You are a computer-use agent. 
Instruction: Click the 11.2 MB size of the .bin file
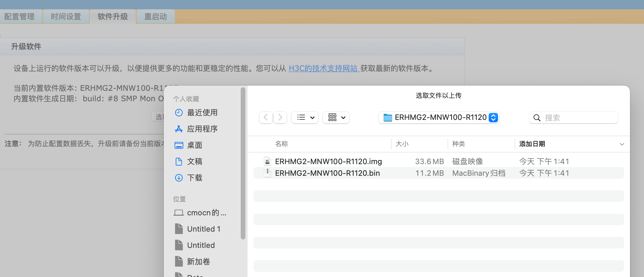point(430,173)
